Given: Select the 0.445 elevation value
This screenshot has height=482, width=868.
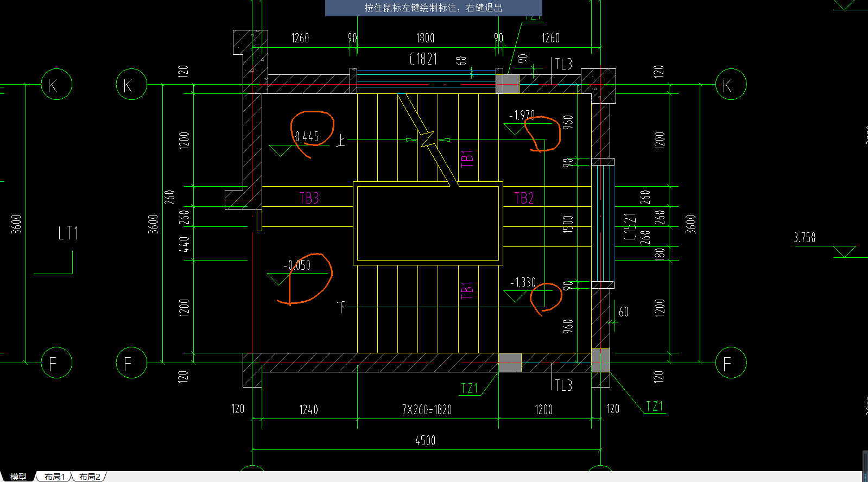Looking at the screenshot, I should point(307,137).
